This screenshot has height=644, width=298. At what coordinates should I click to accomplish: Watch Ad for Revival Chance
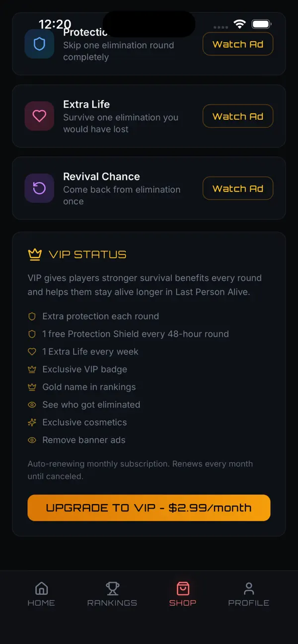pyautogui.click(x=238, y=189)
